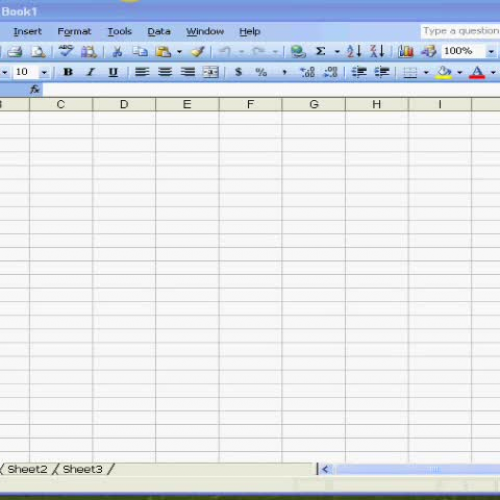Run the spelling check (ABC icon)
500x500 pixels.
click(x=66, y=51)
